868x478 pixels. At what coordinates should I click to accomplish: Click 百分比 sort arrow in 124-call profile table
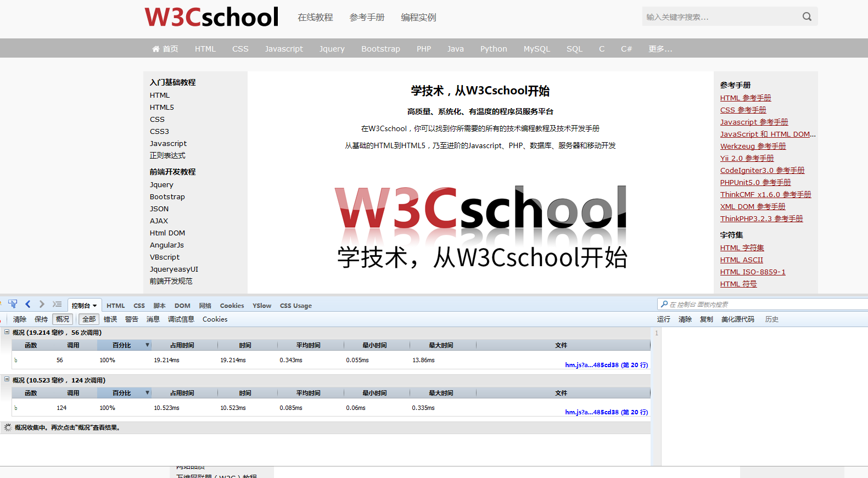click(x=147, y=393)
